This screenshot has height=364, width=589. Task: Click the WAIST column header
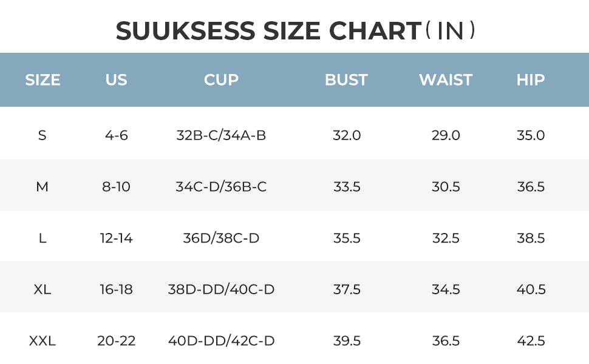[x=446, y=80]
